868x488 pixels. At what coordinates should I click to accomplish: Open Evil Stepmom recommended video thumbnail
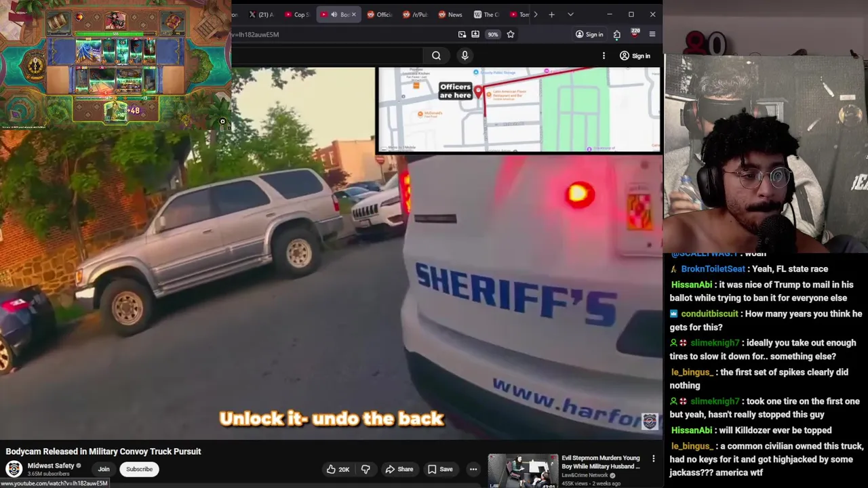tap(523, 471)
